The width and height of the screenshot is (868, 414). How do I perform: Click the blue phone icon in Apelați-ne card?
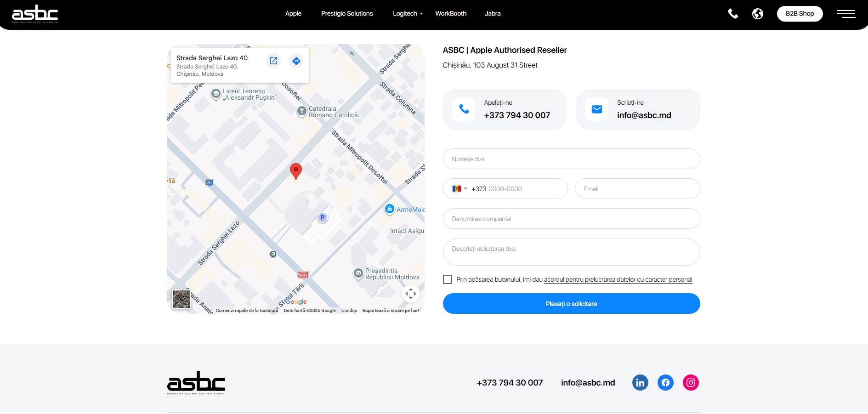coord(464,109)
